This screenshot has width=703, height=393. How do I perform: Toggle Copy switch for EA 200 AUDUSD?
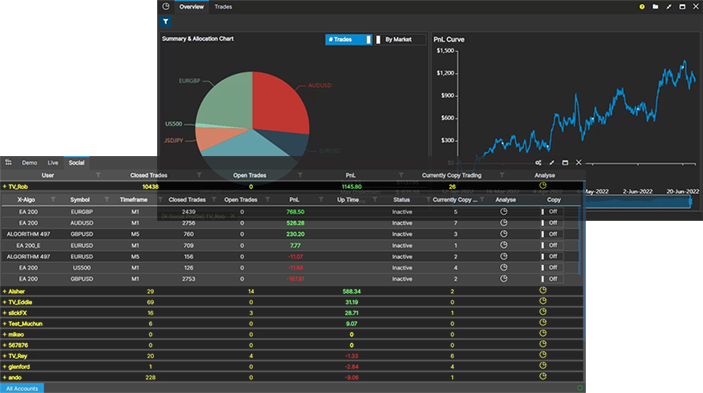point(552,223)
